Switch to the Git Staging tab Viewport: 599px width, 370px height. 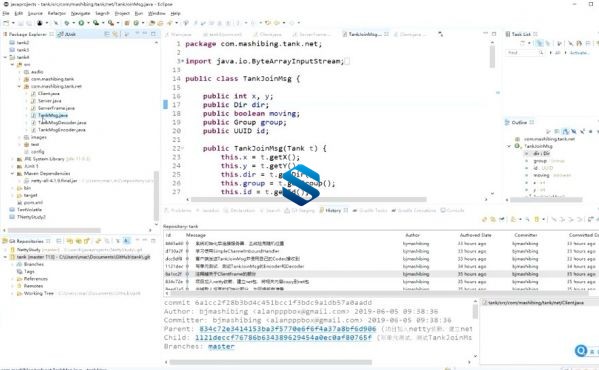[300, 210]
